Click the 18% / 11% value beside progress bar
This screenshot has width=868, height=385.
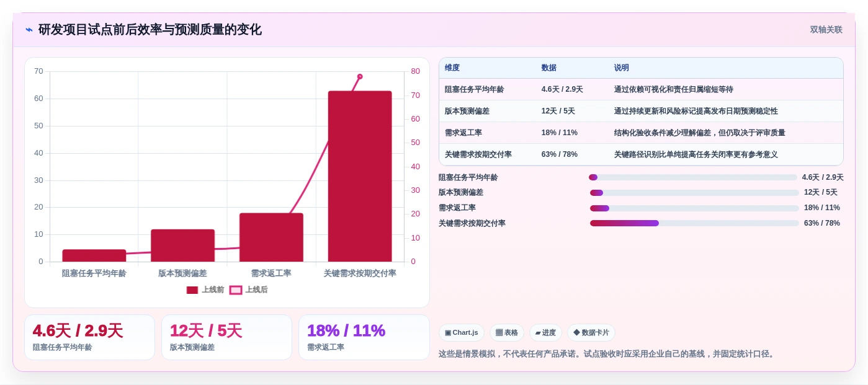(822, 208)
